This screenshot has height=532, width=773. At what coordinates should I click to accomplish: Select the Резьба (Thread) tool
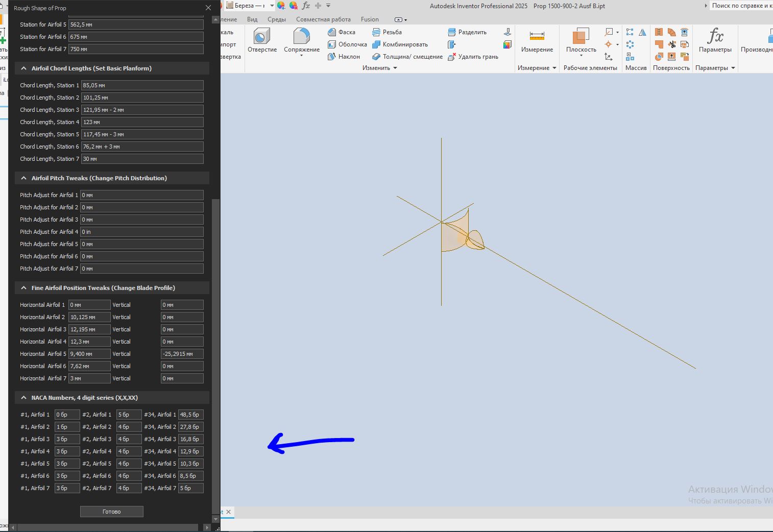(387, 32)
